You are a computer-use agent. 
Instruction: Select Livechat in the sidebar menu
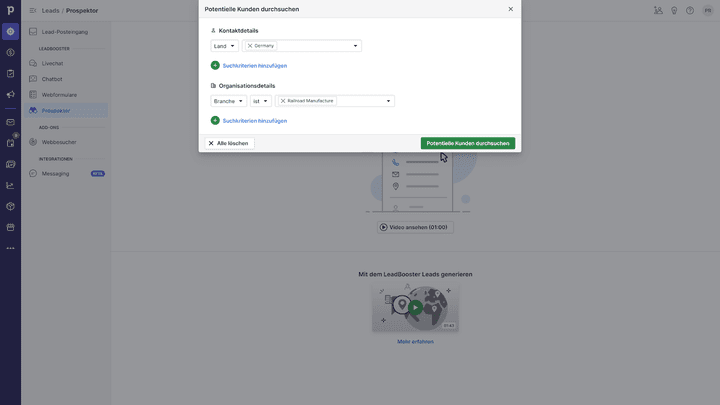pyautogui.click(x=52, y=62)
